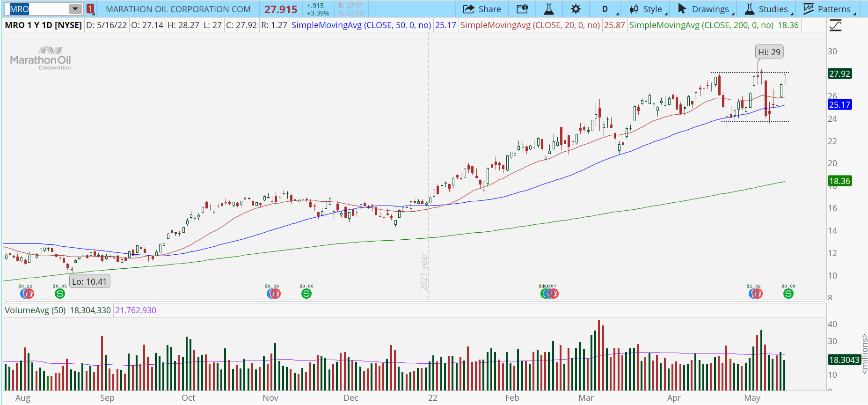Click the green 18.36 moving average axis label
This screenshot has height=405, width=868.
pyautogui.click(x=839, y=181)
